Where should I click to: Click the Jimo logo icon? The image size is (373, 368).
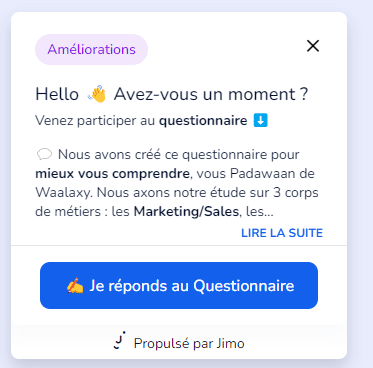(x=120, y=340)
